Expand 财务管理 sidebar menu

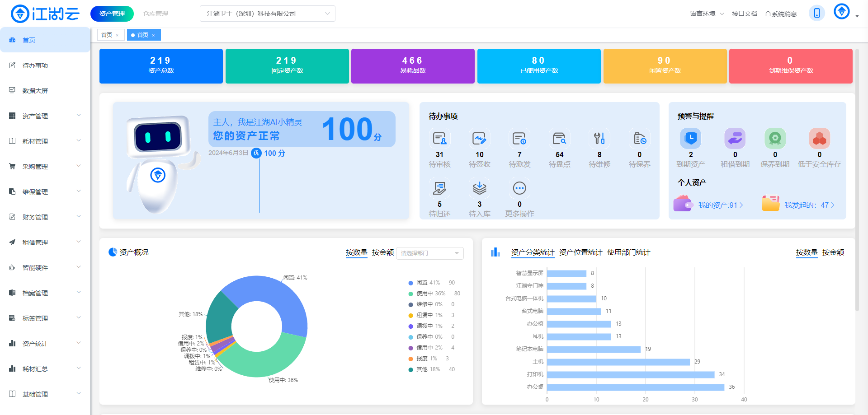tap(45, 217)
